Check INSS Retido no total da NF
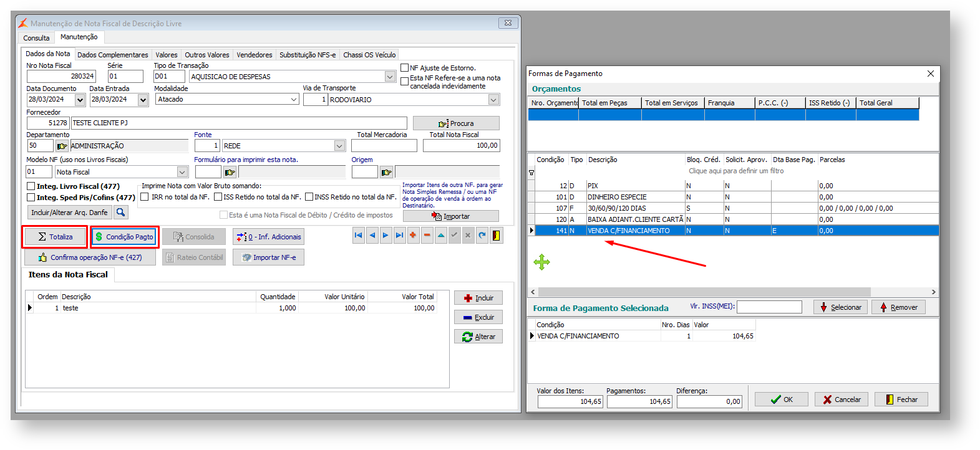980x450 pixels. 309,197
